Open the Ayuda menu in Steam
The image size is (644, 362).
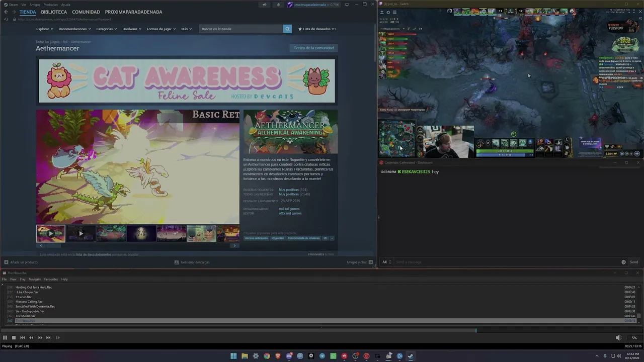(65, 5)
